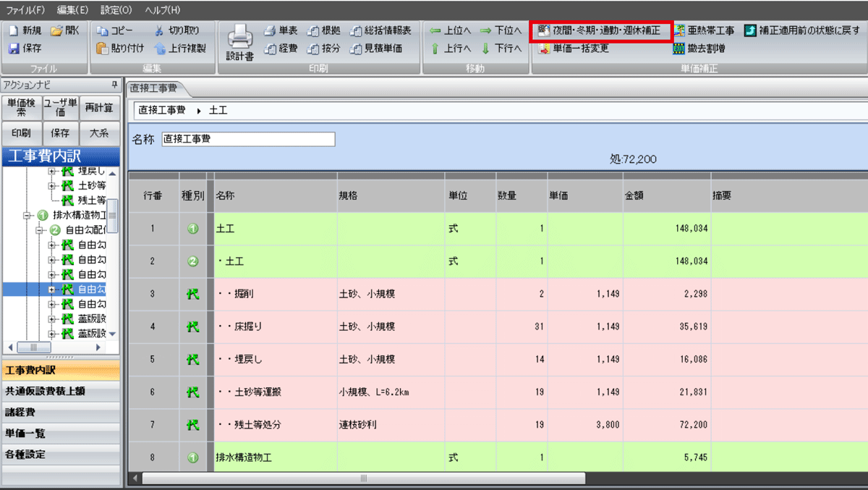This screenshot has width=868, height=490.
Task: Move row down with 下行へ arrow
Action: pyautogui.click(x=486, y=48)
